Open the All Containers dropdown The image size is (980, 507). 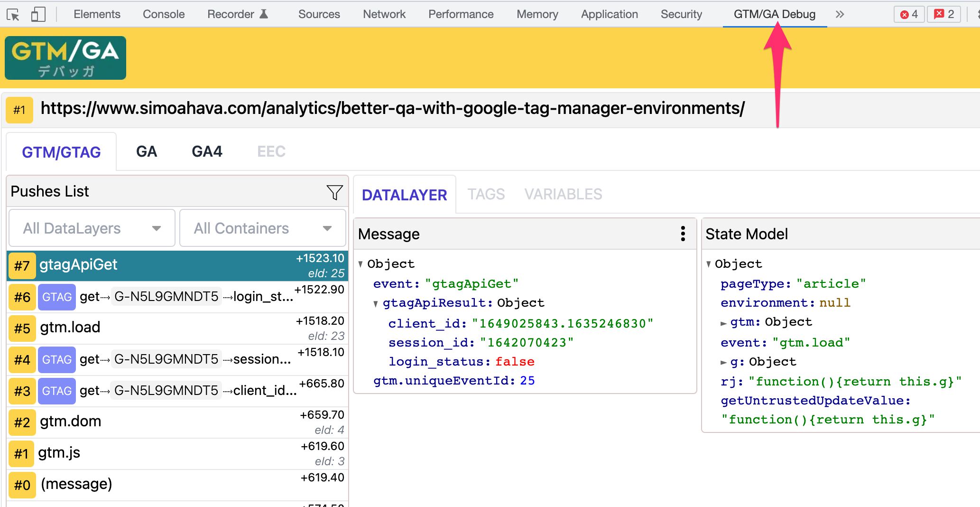point(262,228)
